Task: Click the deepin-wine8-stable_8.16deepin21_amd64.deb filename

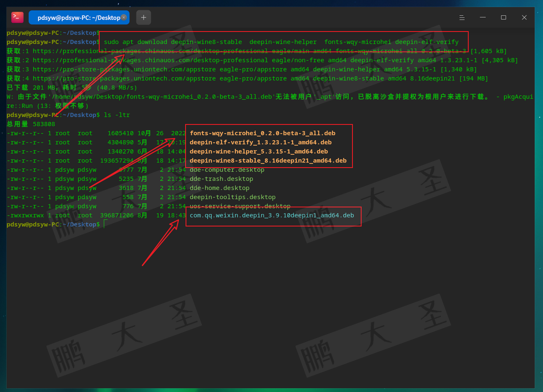Action: (x=268, y=161)
